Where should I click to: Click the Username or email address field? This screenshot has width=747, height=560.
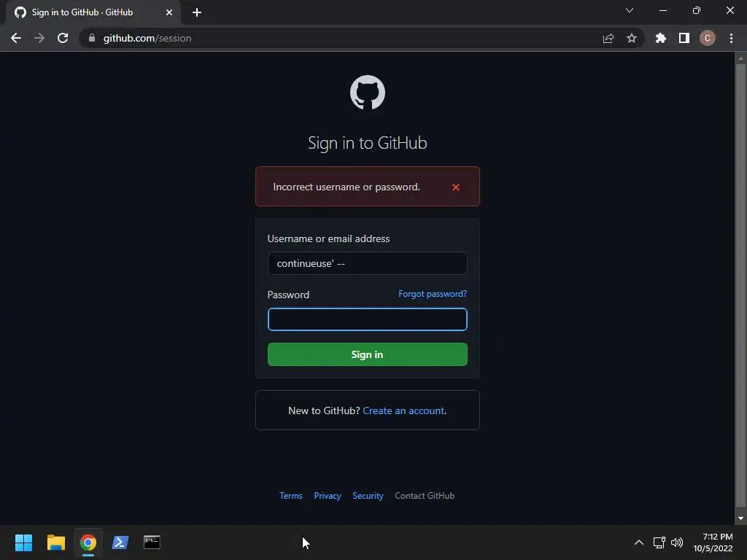[368, 263]
